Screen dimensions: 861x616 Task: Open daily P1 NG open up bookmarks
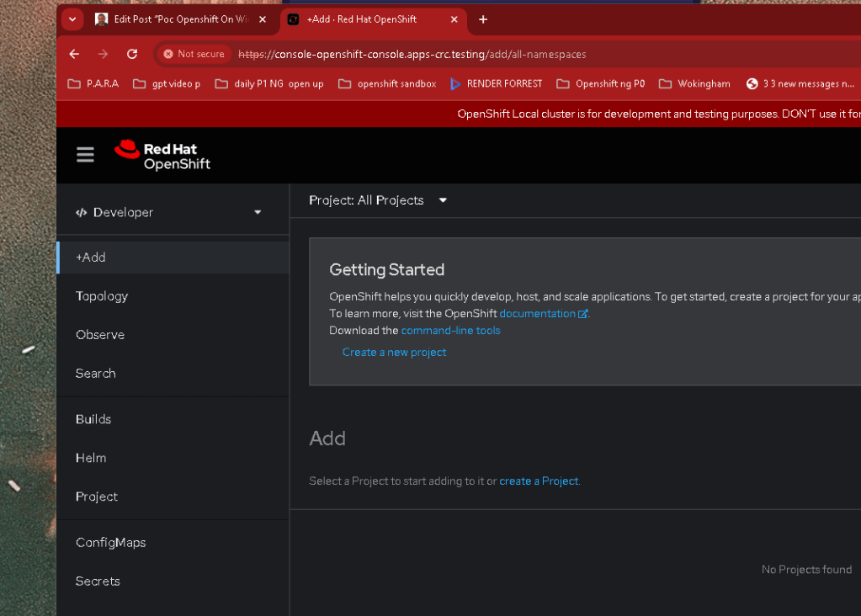(x=269, y=83)
